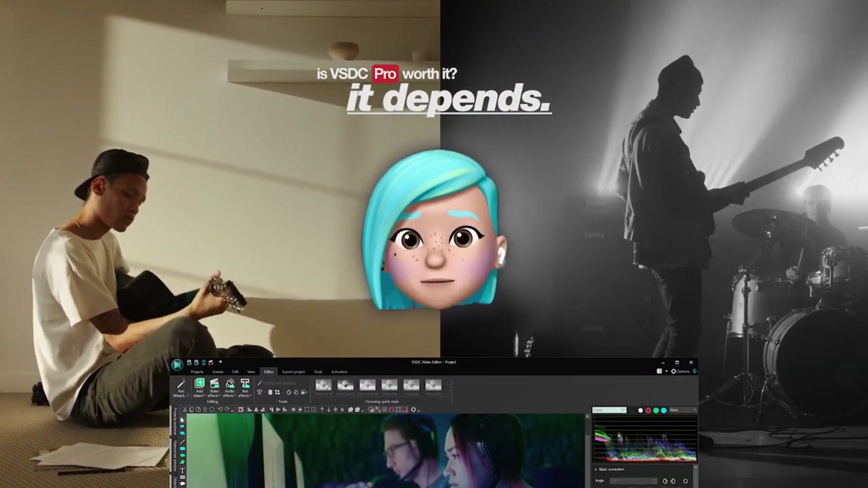Collapse the ribbon with up arrow
This screenshot has width=868, height=488.
click(x=666, y=371)
